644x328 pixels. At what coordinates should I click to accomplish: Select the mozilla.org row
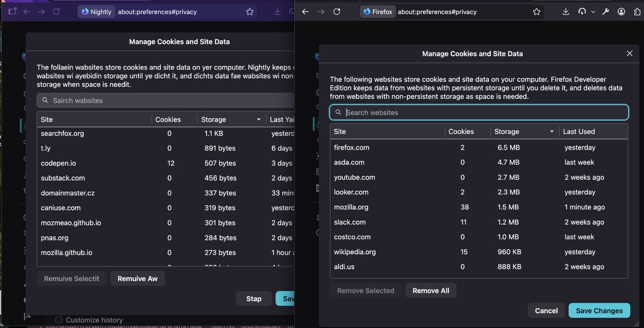[479, 207]
